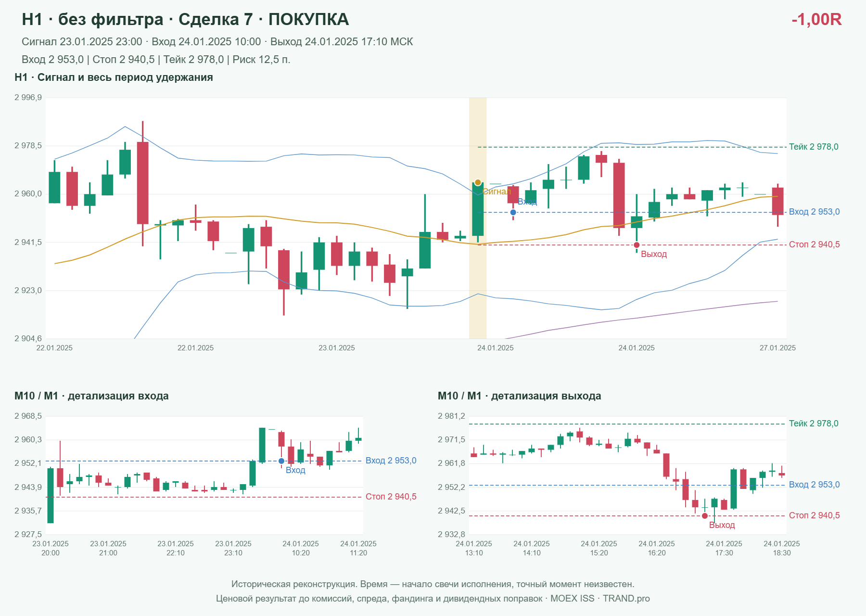Click the Стоп 2 940,5 label on exit detail chart
866x616 pixels.
pos(814,515)
